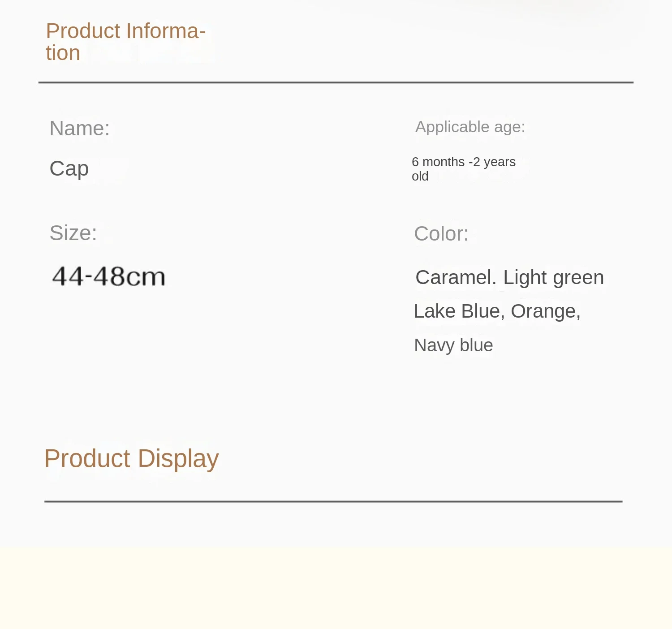Click the divider line under Product Display
The image size is (672, 629).
click(x=334, y=501)
